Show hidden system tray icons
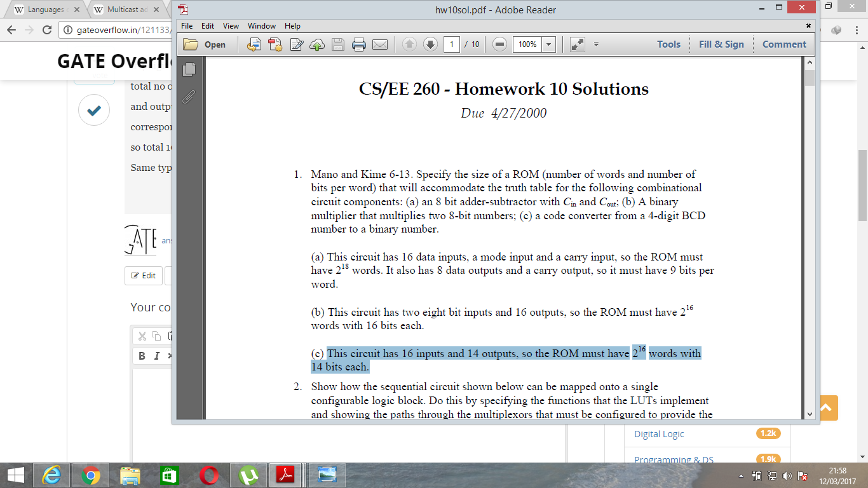Screen dimensions: 868x488 [x=741, y=476]
